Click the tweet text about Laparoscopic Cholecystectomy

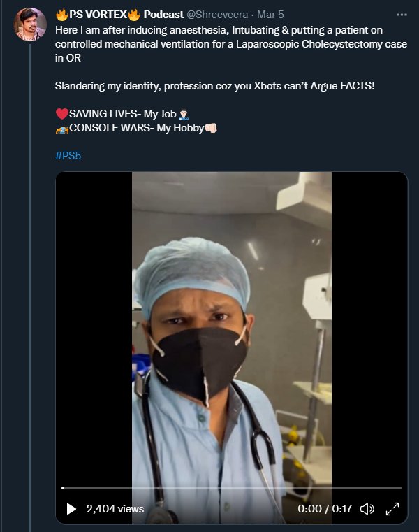(231, 44)
